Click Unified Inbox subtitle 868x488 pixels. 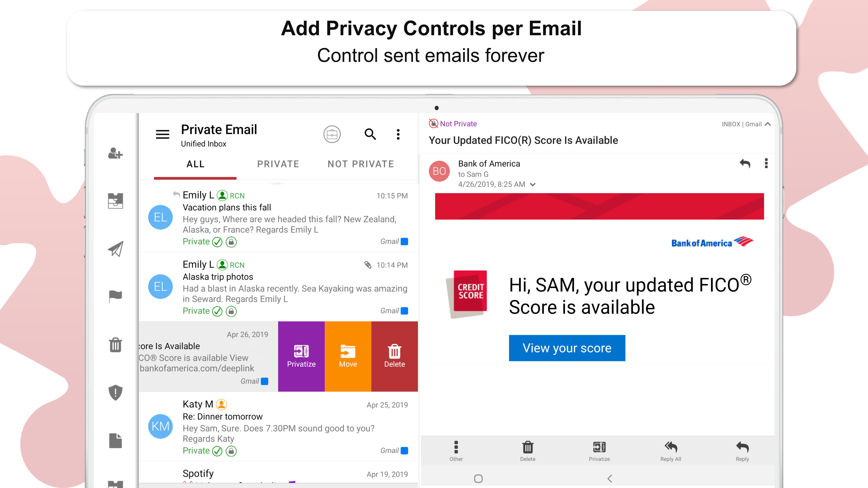click(x=203, y=144)
